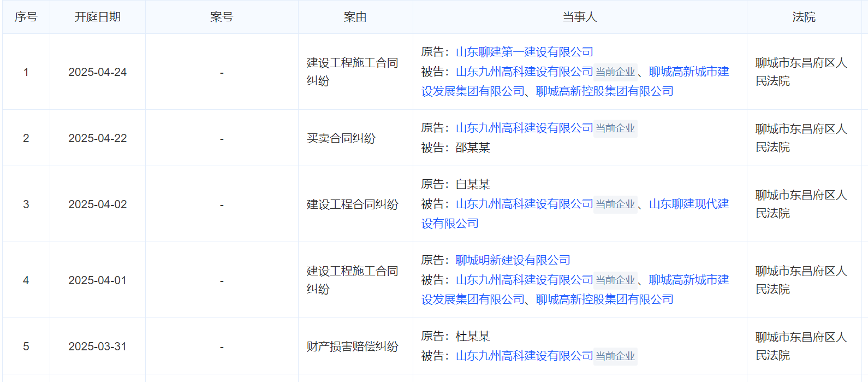
Task: Click 当前企业 tag in the 买卖合同纠纷 row
Action: tap(615, 128)
